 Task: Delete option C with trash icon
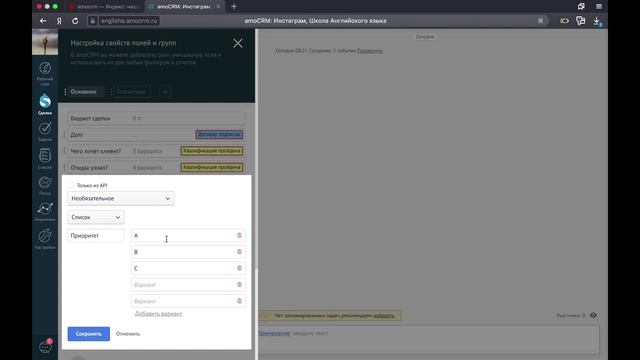coord(239,268)
